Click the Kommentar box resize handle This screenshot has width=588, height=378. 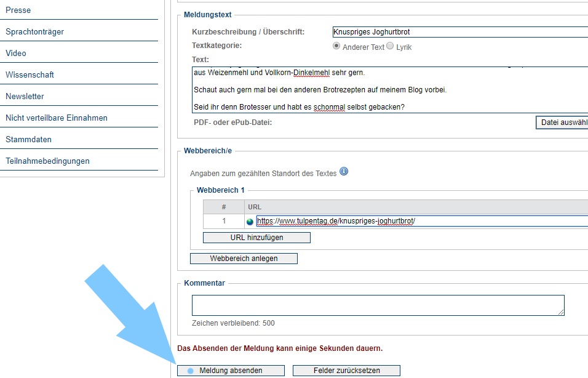[x=561, y=312]
